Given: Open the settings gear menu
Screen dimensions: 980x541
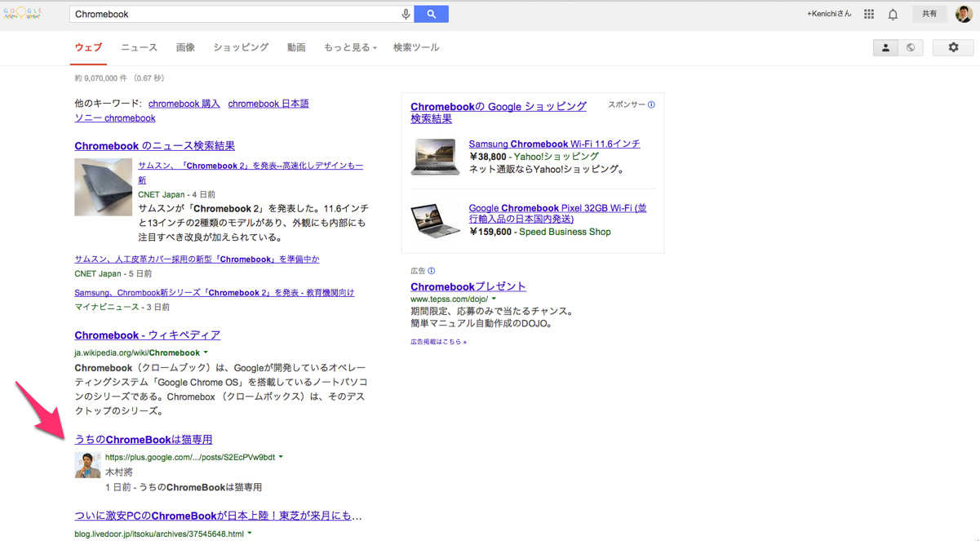Looking at the screenshot, I should point(953,47).
